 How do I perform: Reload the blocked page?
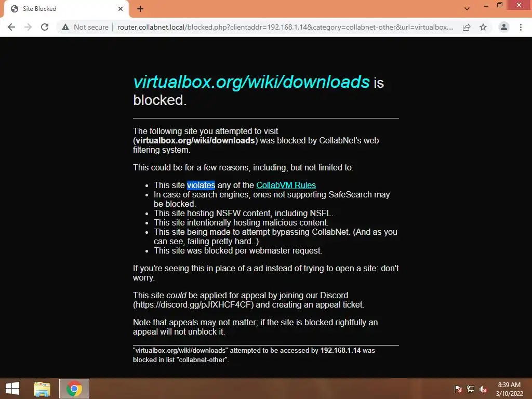pos(45,27)
